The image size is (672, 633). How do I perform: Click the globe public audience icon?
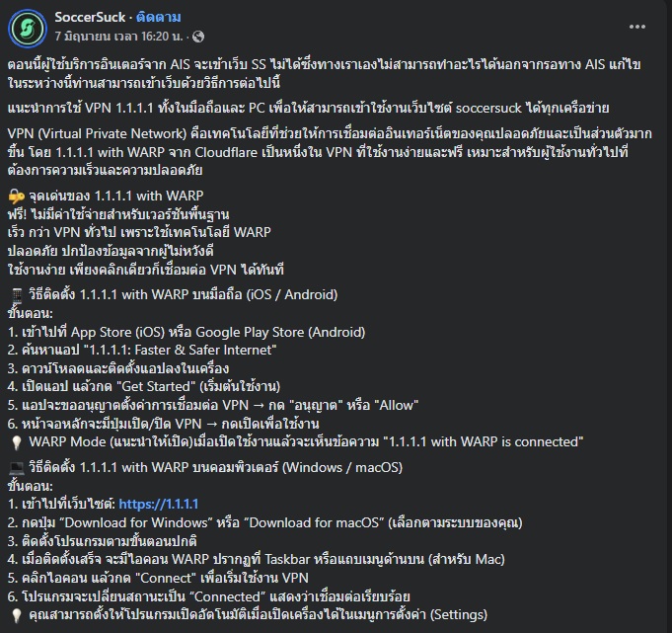[x=198, y=37]
